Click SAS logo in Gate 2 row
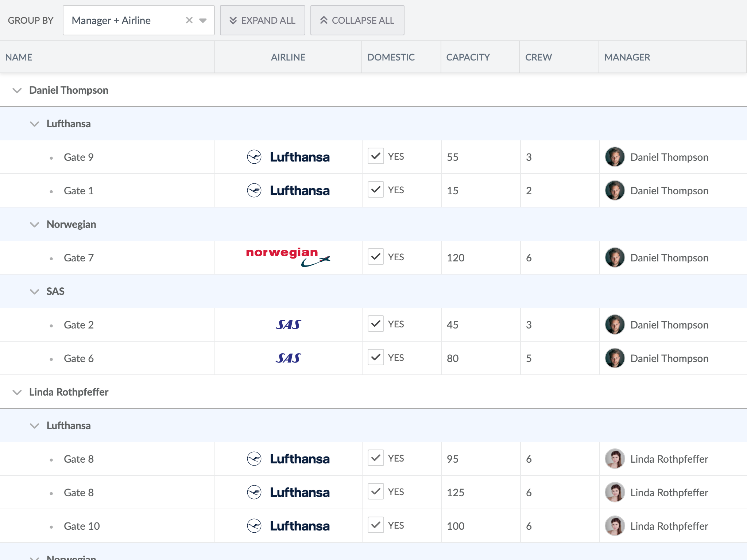The width and height of the screenshot is (747, 560). [288, 324]
